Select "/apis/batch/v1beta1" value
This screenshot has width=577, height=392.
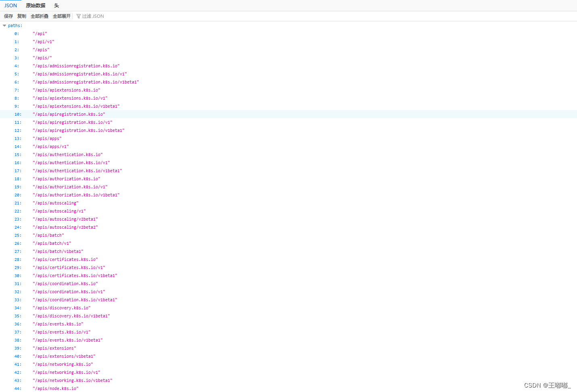click(x=58, y=251)
